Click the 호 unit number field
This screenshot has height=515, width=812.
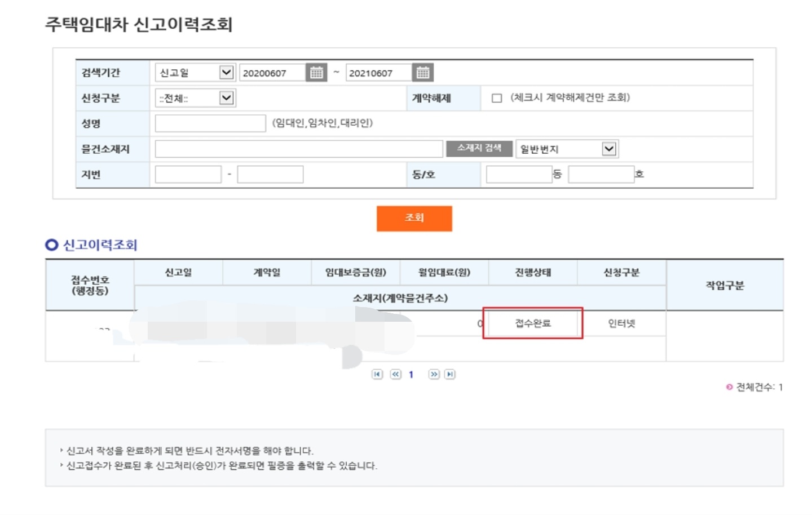[x=601, y=174]
